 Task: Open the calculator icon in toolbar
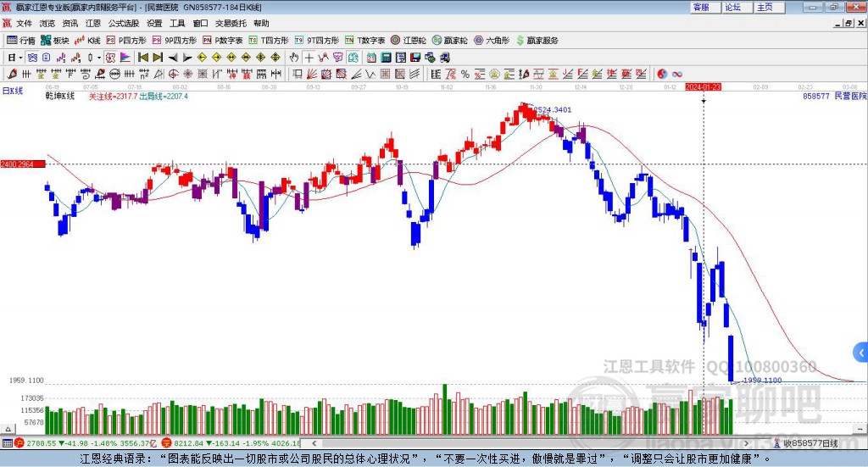(x=386, y=58)
